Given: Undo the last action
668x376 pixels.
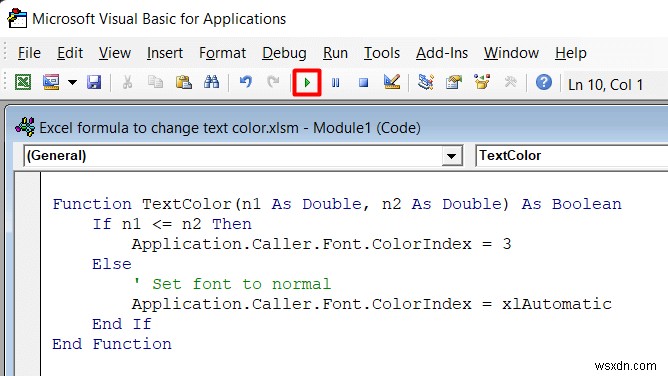Looking at the screenshot, I should [245, 82].
